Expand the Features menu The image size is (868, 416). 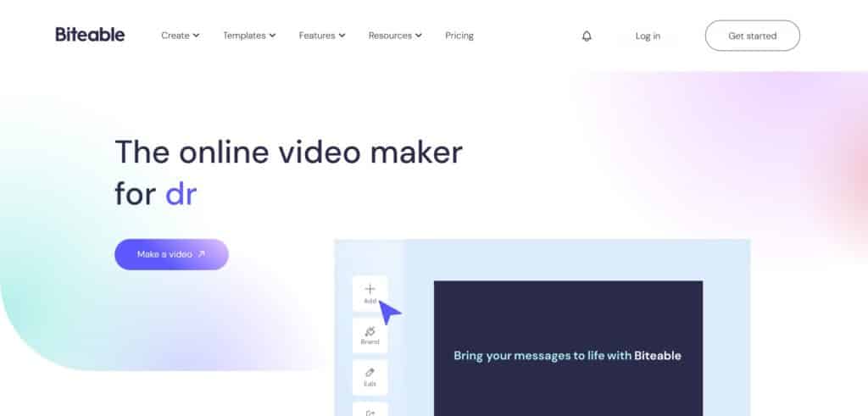coord(322,36)
